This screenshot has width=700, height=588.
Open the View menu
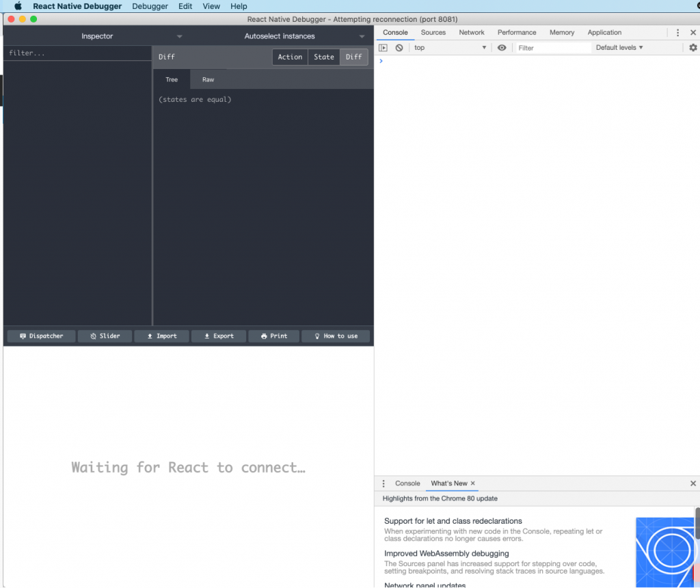click(211, 6)
